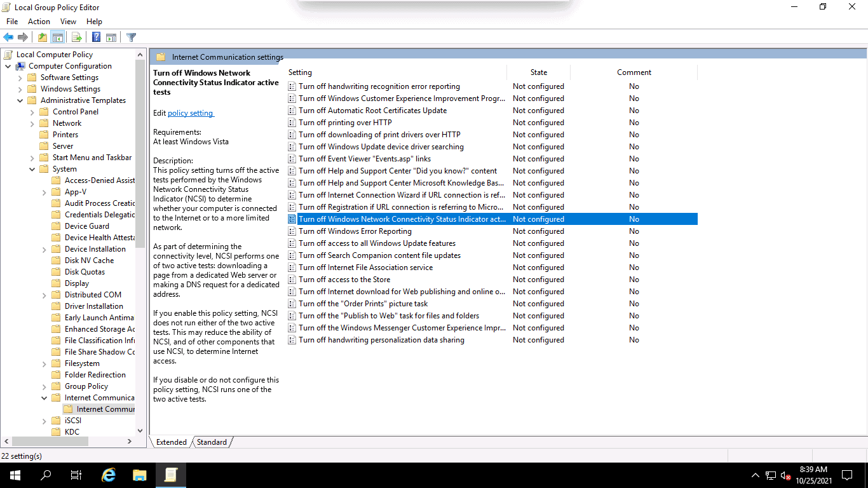Expand the Windows Settings node
Image resolution: width=868 pixels, height=488 pixels.
pos(20,89)
